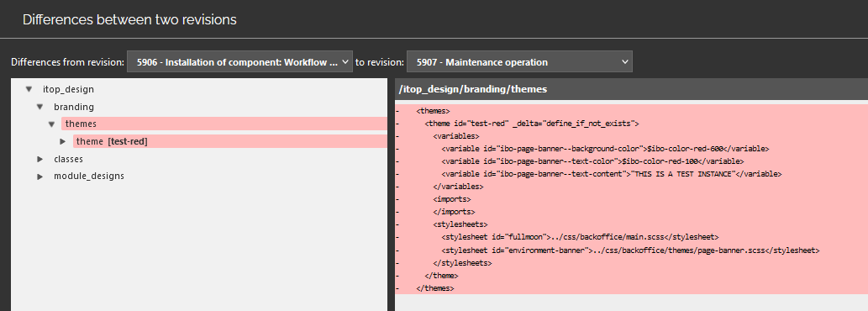Click the environment-banner stylesheet diff line
868x311 pixels.
tap(630, 250)
